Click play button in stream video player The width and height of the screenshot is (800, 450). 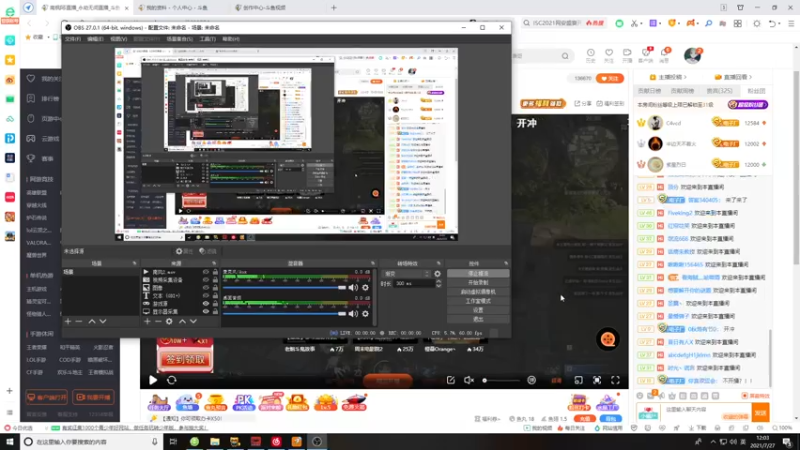point(153,380)
